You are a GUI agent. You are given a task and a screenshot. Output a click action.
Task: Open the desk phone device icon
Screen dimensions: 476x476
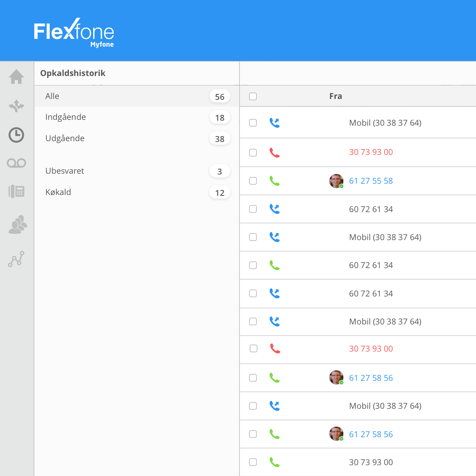pyautogui.click(x=16, y=191)
